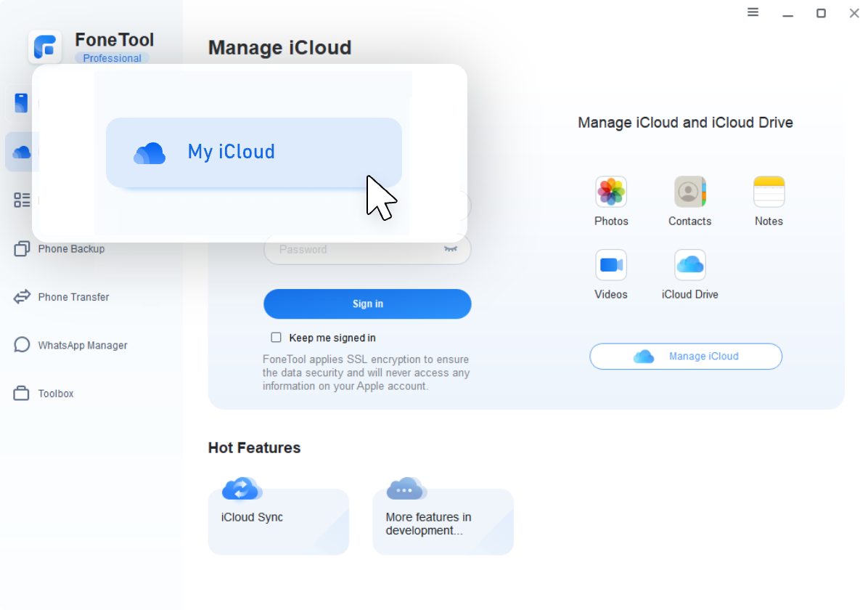Click the More features in development card
The width and height of the screenshot is (868, 610).
click(443, 523)
